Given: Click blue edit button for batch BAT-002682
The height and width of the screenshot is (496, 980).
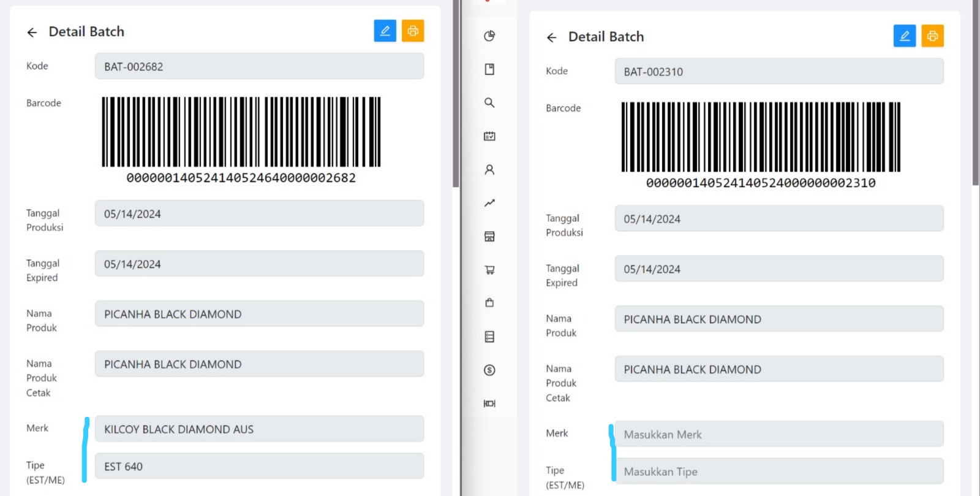Looking at the screenshot, I should point(385,31).
